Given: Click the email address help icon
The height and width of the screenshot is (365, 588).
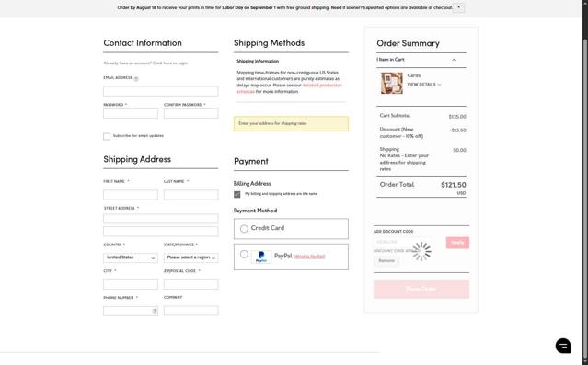Looking at the screenshot, I should coord(136,79).
